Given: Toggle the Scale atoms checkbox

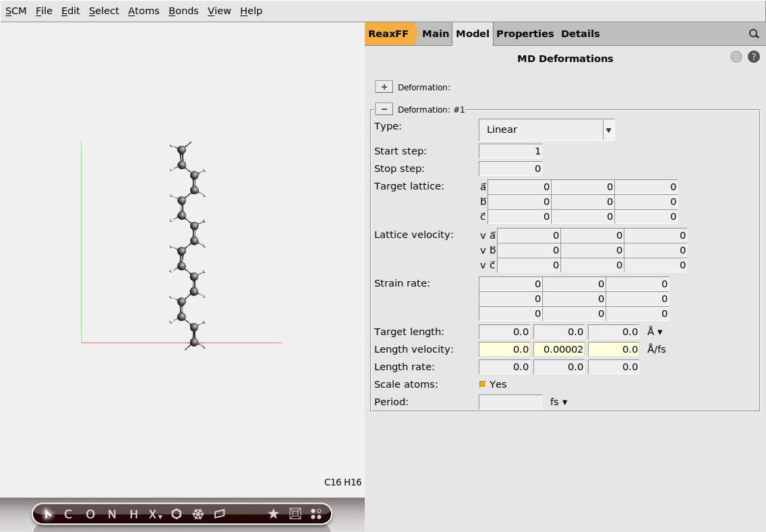Looking at the screenshot, I should pos(483,384).
